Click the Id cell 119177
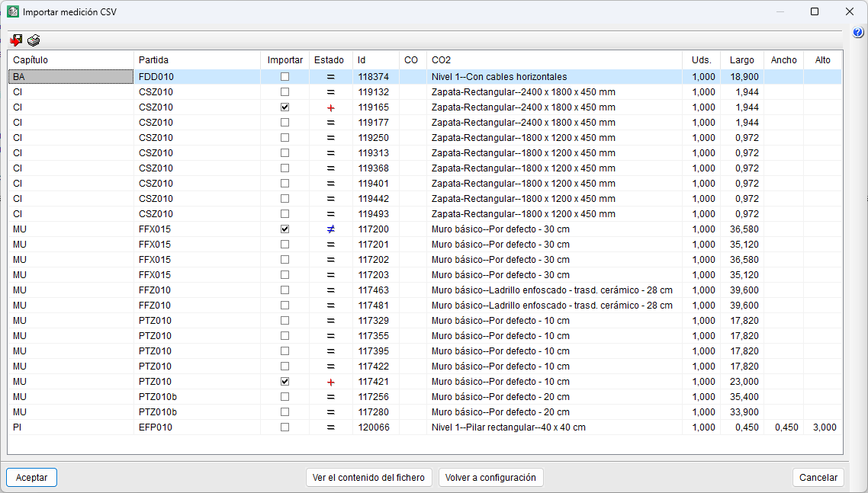This screenshot has height=493, width=868. pyautogui.click(x=375, y=122)
